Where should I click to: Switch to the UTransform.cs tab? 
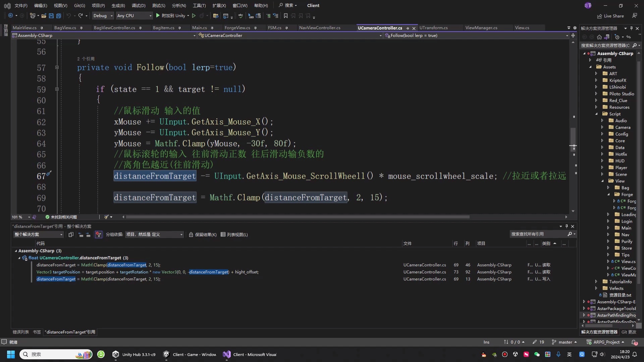tap(433, 28)
